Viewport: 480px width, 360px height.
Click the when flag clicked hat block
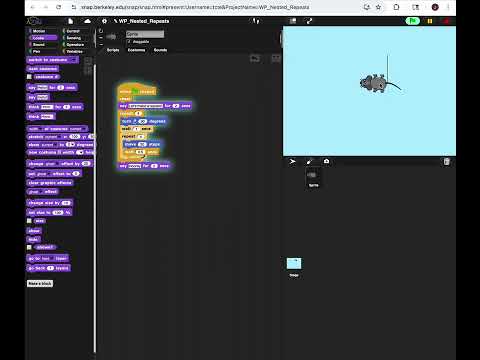tap(137, 90)
